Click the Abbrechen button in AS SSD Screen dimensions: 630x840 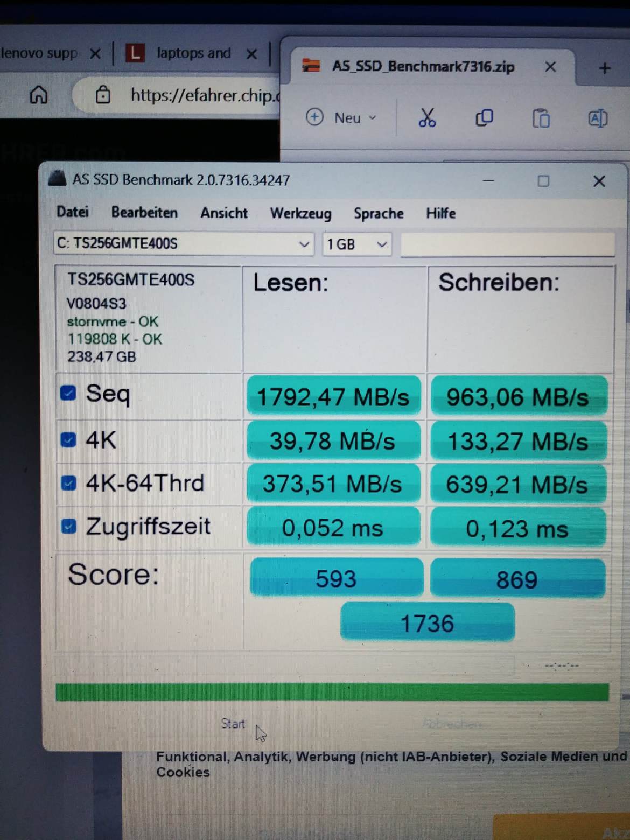point(452,724)
